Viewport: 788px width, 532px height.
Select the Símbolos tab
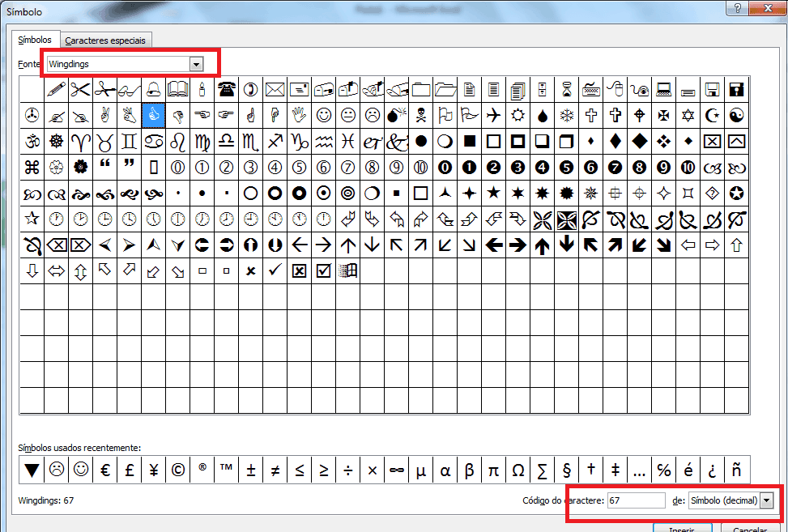click(x=36, y=39)
